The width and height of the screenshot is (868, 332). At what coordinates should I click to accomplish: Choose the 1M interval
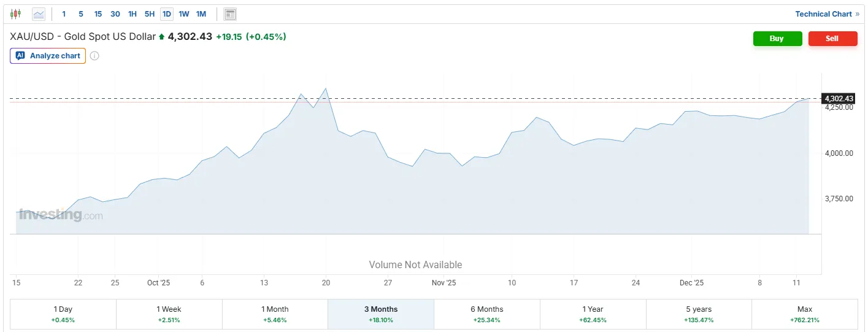[x=201, y=14]
